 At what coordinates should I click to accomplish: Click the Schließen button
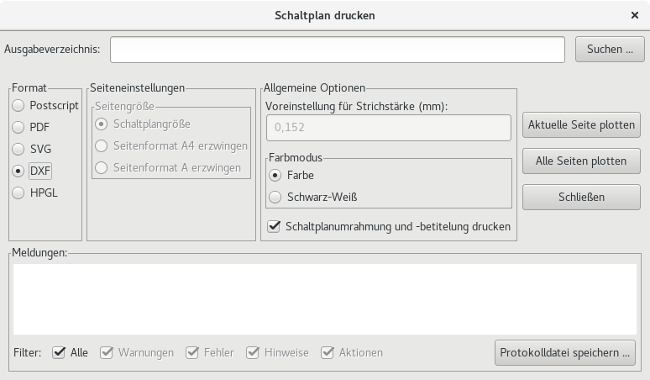click(x=581, y=197)
